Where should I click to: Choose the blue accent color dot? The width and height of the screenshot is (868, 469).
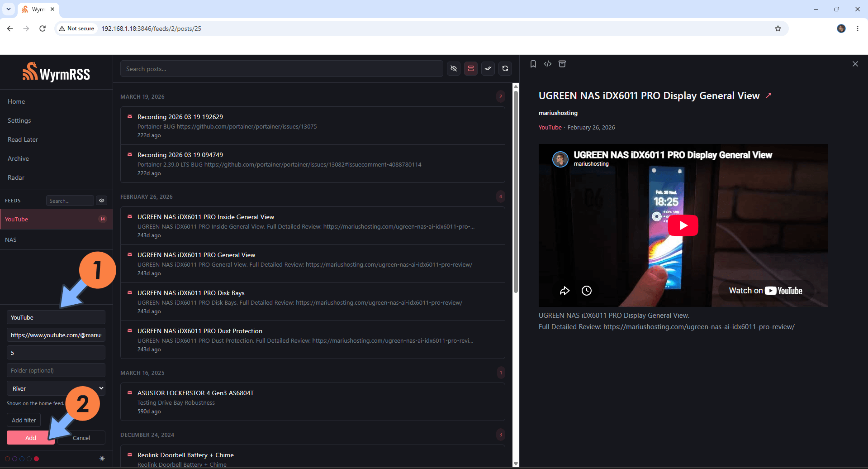tap(22, 459)
